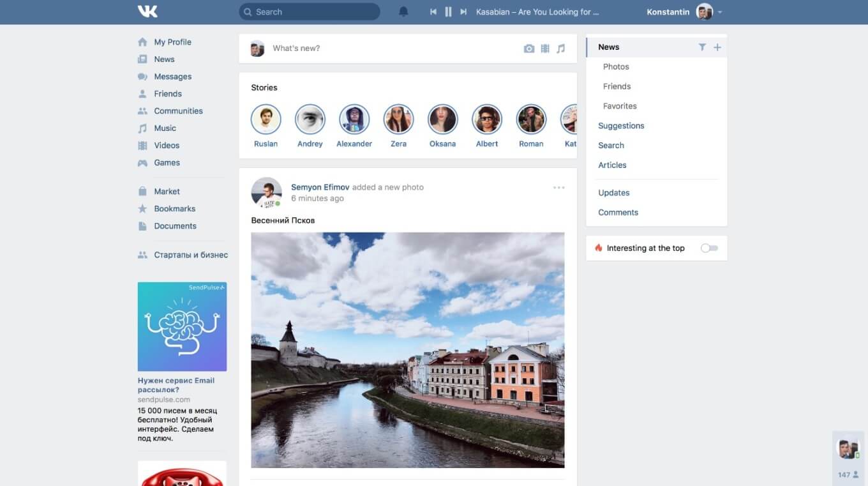Viewport: 868px width, 486px height.
Task: Click the VK logo in header
Action: (147, 11)
